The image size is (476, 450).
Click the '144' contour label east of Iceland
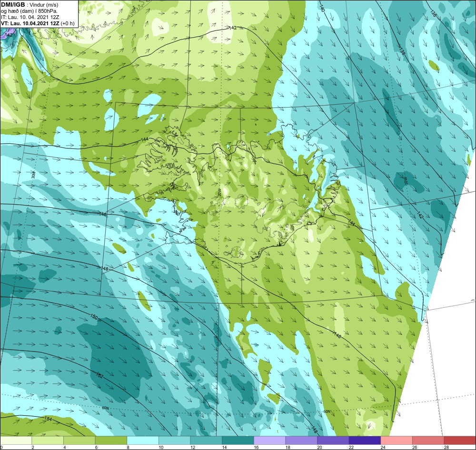[351, 223]
